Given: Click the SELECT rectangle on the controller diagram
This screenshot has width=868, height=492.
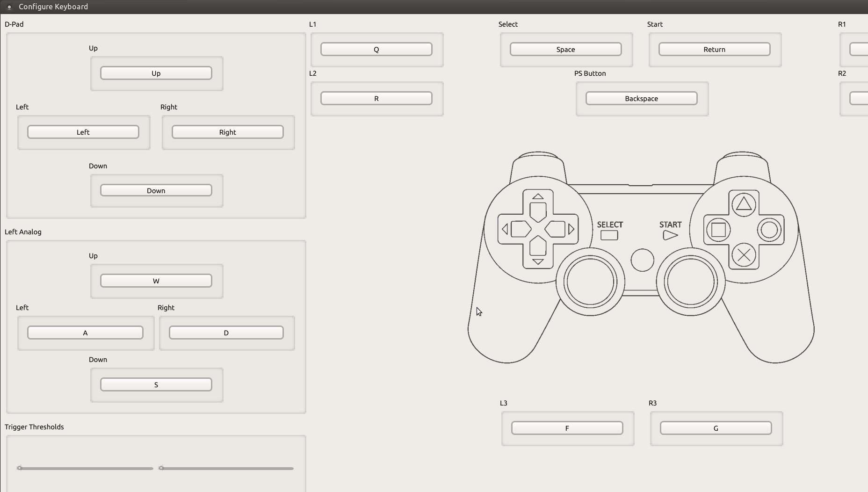Looking at the screenshot, I should [609, 235].
